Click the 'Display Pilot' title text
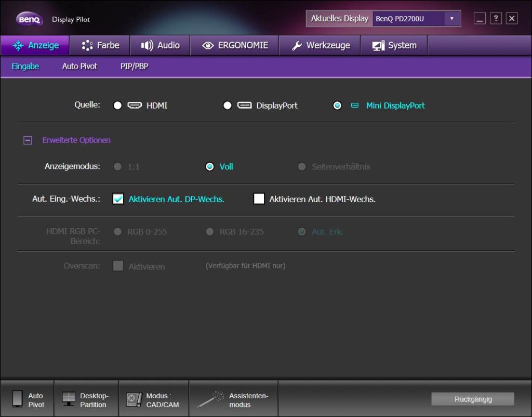This screenshot has width=532, height=417. 71,19
